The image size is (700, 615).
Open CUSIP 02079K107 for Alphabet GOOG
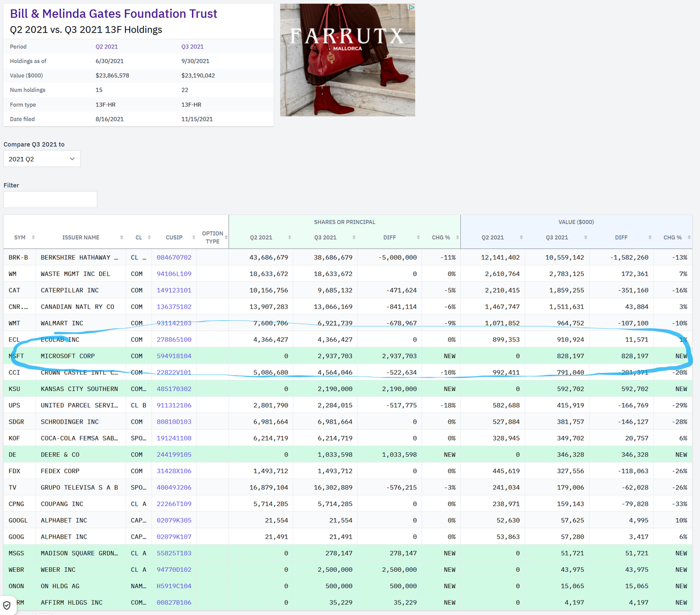174,537
